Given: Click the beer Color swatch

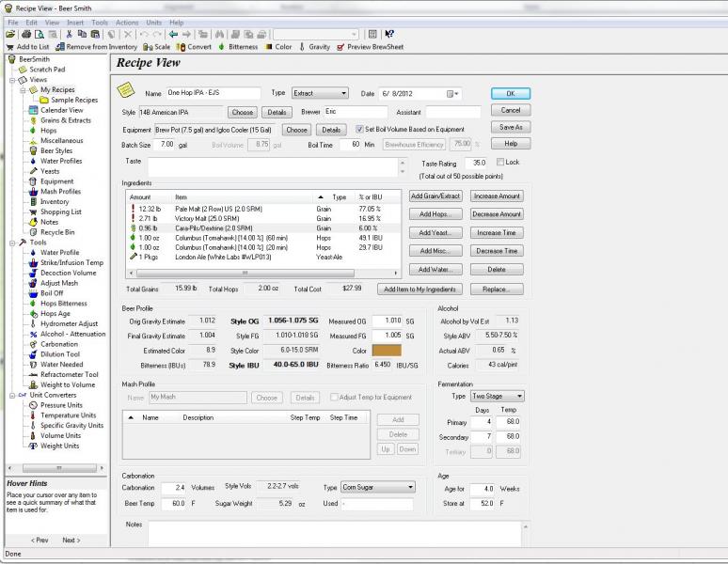Looking at the screenshot, I should pos(387,351).
